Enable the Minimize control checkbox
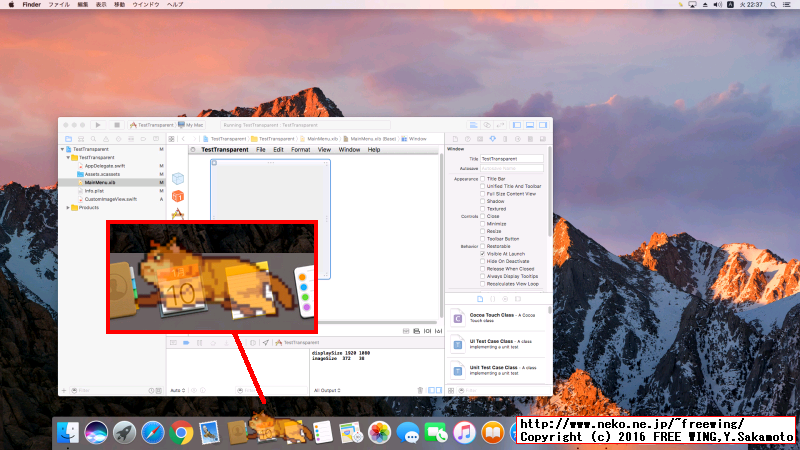This screenshot has height=450, width=800. point(482,223)
